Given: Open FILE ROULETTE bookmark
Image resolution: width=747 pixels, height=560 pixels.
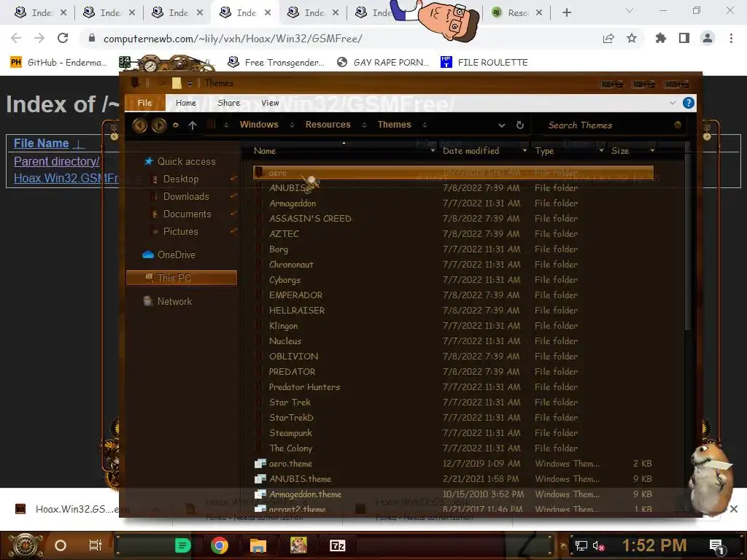Looking at the screenshot, I should pyautogui.click(x=484, y=63).
